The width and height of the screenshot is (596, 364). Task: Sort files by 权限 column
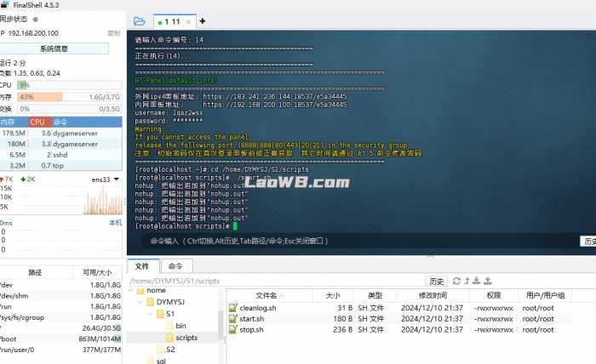(x=494, y=295)
